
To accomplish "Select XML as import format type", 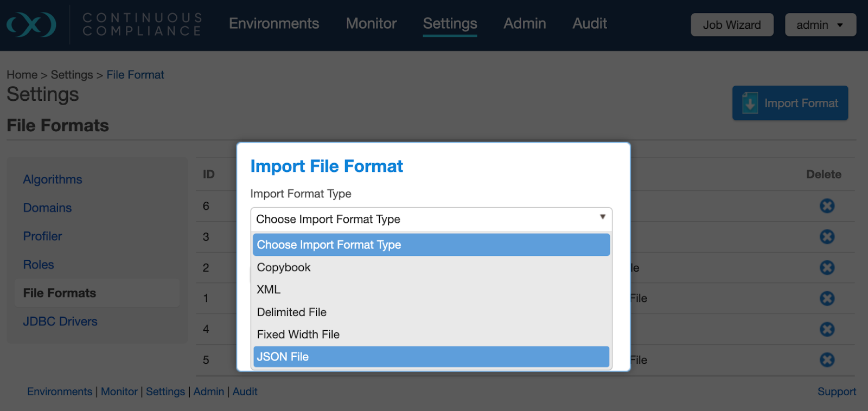I will (431, 290).
